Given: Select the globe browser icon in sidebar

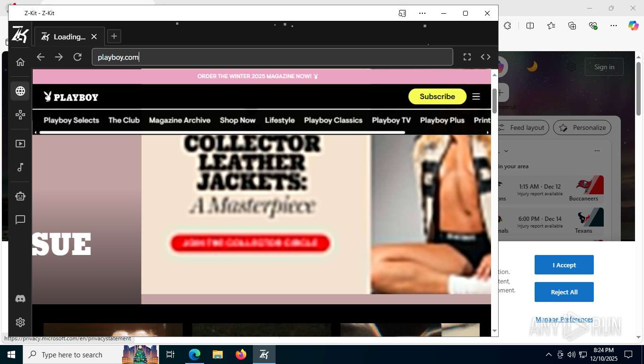Looking at the screenshot, I should point(20,91).
